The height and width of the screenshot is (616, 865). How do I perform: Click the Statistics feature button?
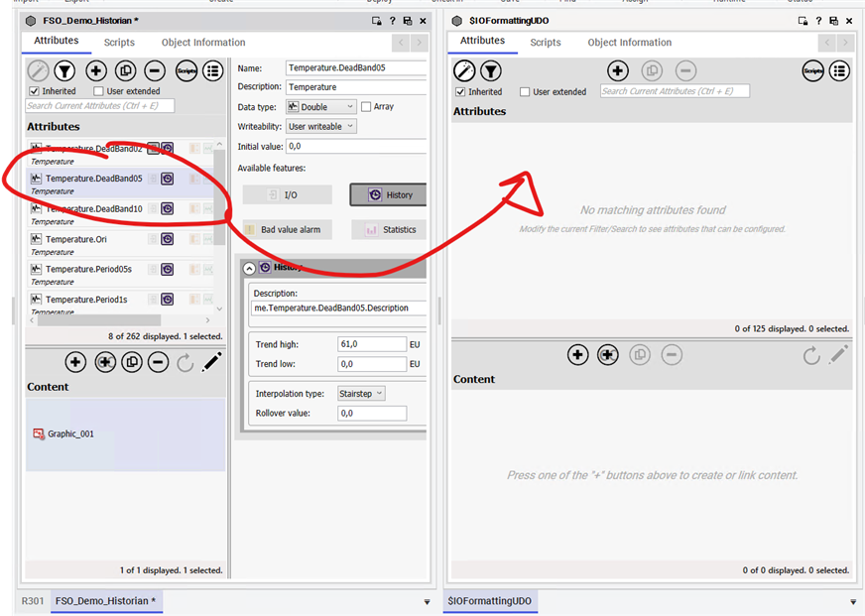tap(389, 229)
